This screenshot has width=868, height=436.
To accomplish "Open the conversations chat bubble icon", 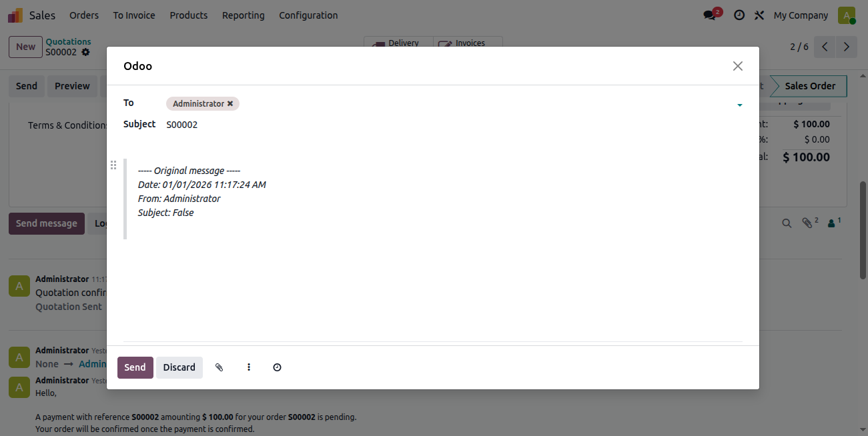I will click(709, 15).
